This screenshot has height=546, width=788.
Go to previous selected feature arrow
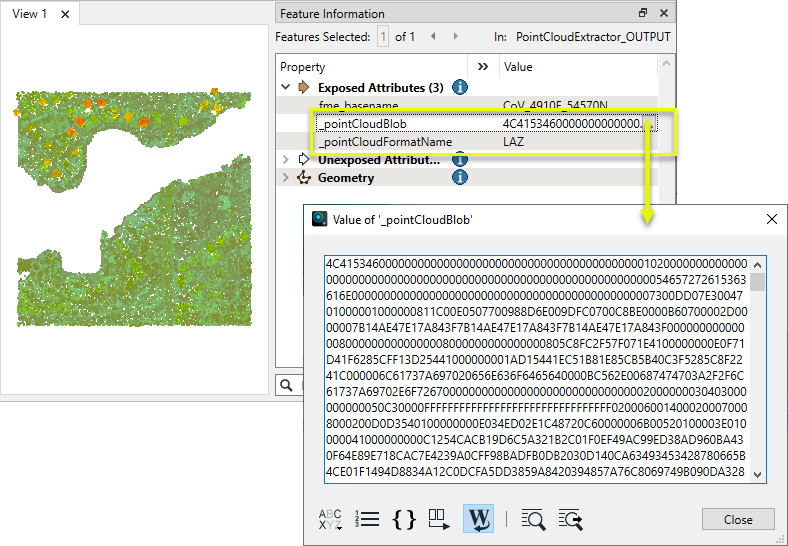[x=432, y=37]
